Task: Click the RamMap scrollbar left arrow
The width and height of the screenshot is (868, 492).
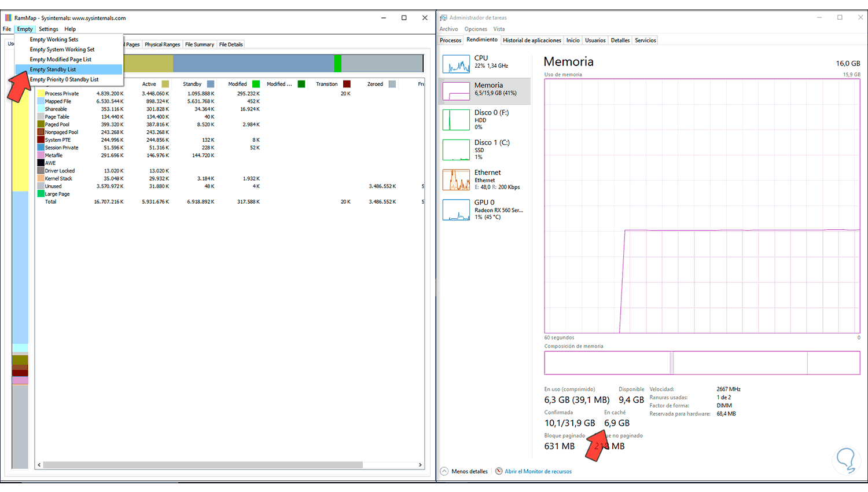Action: pyautogui.click(x=39, y=465)
